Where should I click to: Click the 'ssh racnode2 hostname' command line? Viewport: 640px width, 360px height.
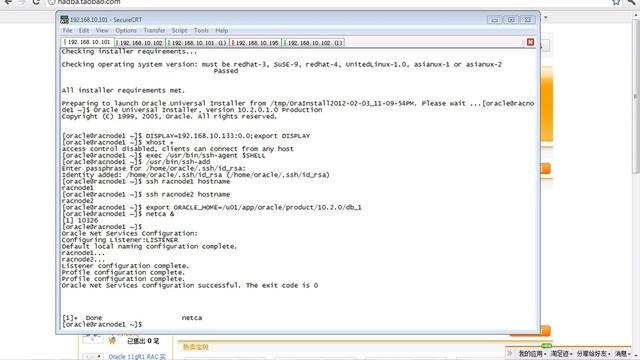[146, 194]
